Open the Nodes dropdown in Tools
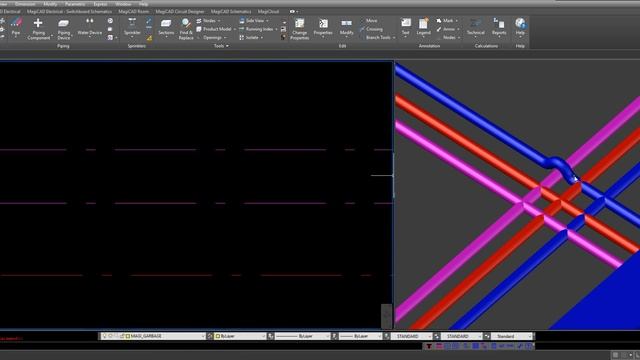The height and width of the screenshot is (360, 640). (208, 20)
